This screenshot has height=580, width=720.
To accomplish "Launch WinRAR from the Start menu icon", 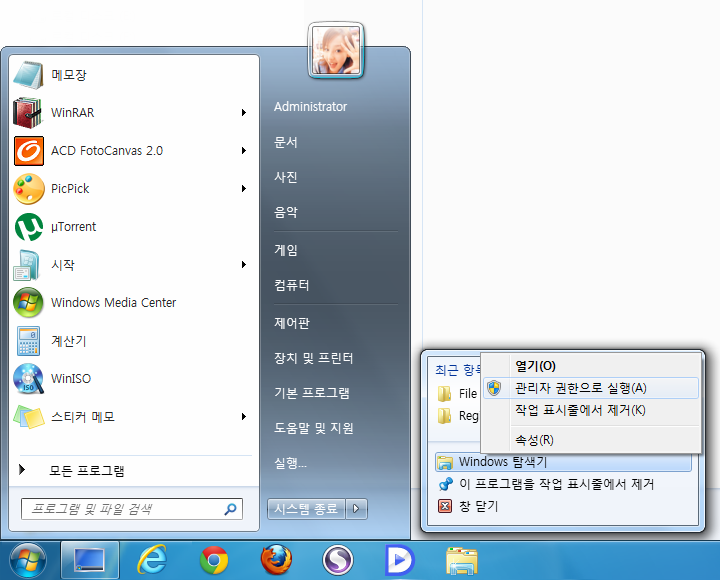I will tap(28, 113).
